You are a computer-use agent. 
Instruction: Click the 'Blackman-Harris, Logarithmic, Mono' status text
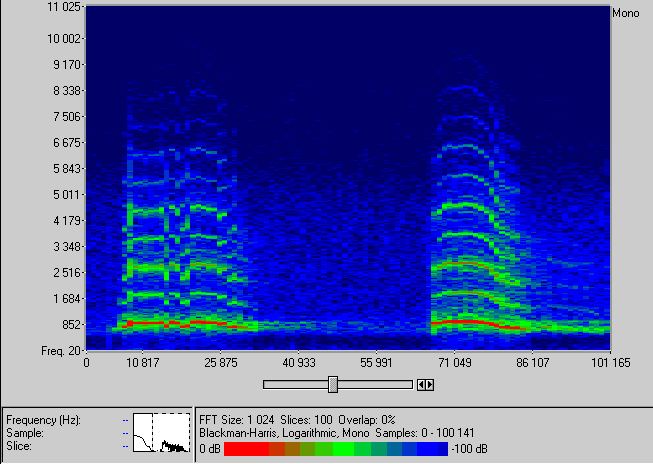point(284,433)
